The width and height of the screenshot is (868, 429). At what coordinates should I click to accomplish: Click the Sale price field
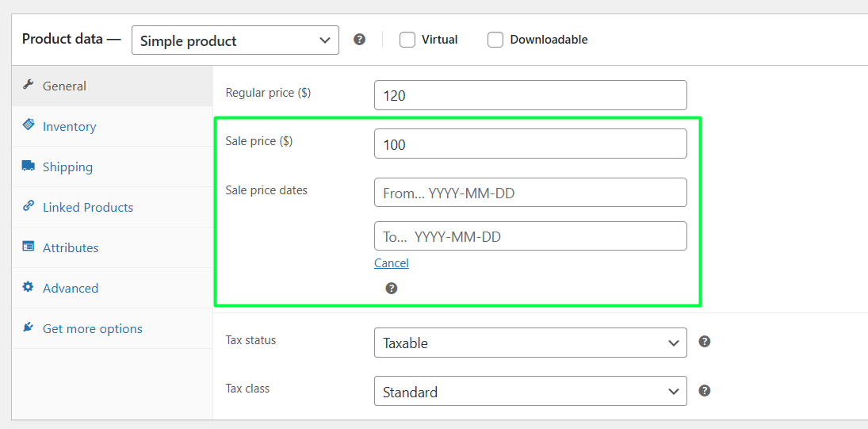point(530,144)
